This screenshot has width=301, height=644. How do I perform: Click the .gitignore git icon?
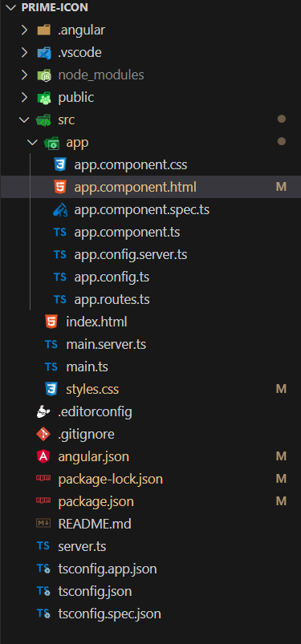(43, 434)
